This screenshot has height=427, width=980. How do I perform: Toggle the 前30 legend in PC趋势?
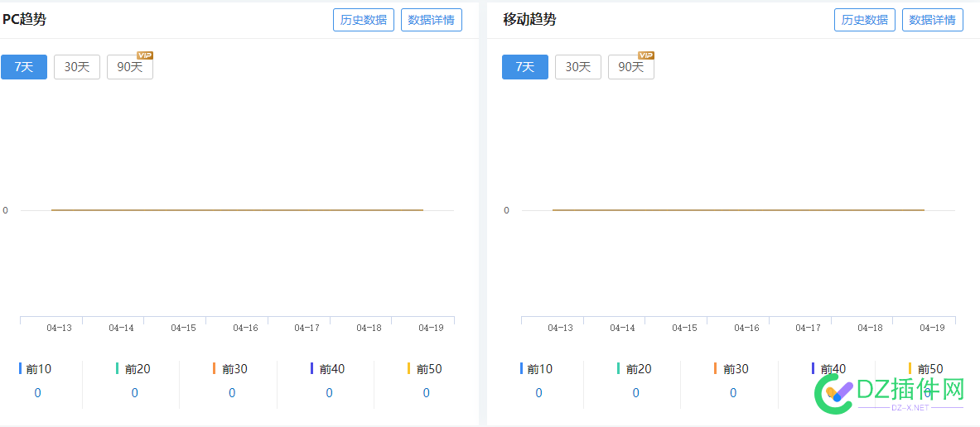pos(230,369)
